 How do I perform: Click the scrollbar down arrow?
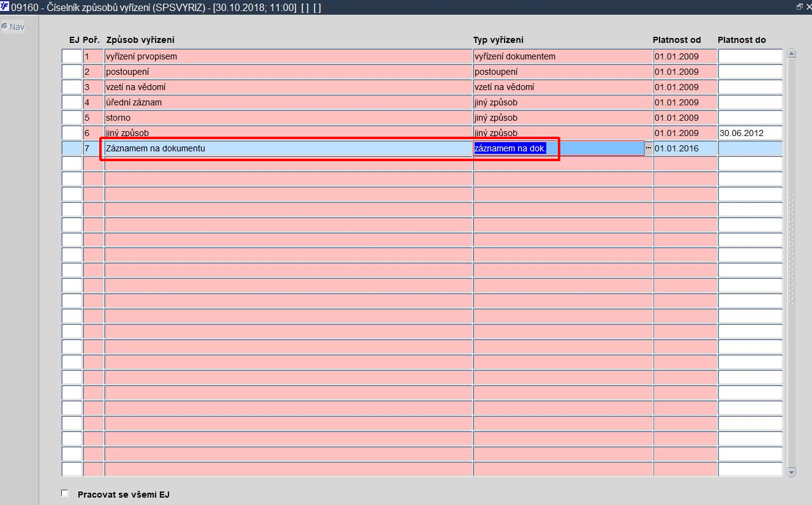coord(791,472)
